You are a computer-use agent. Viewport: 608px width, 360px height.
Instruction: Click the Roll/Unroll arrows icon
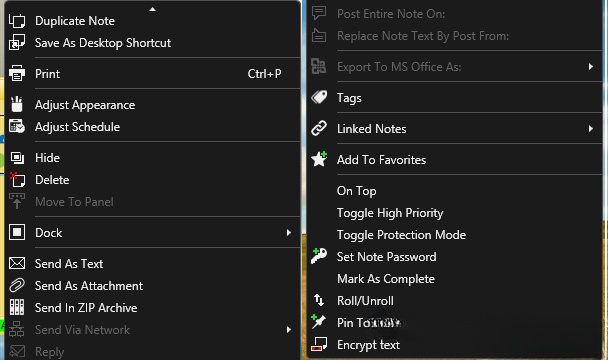(x=319, y=300)
